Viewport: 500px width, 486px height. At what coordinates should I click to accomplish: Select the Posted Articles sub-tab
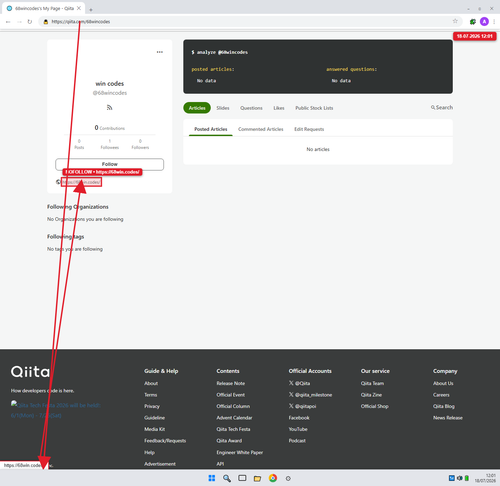211,129
